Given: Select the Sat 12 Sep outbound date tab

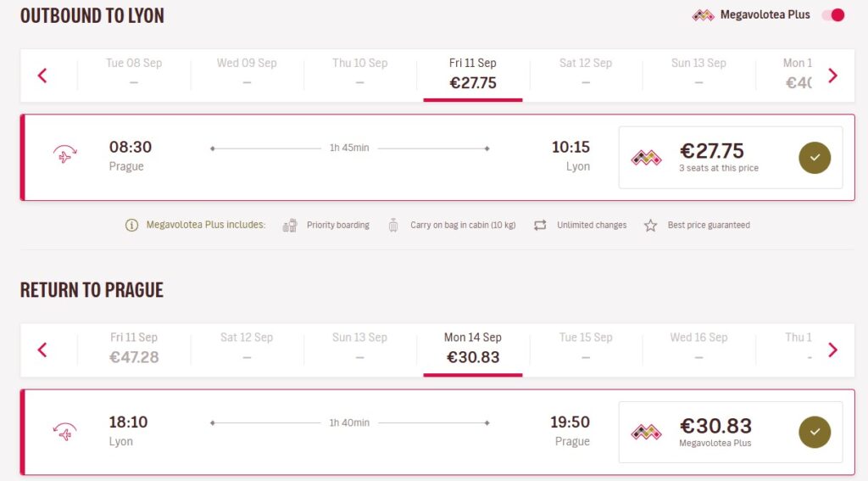Looking at the screenshot, I should pyautogui.click(x=586, y=73).
